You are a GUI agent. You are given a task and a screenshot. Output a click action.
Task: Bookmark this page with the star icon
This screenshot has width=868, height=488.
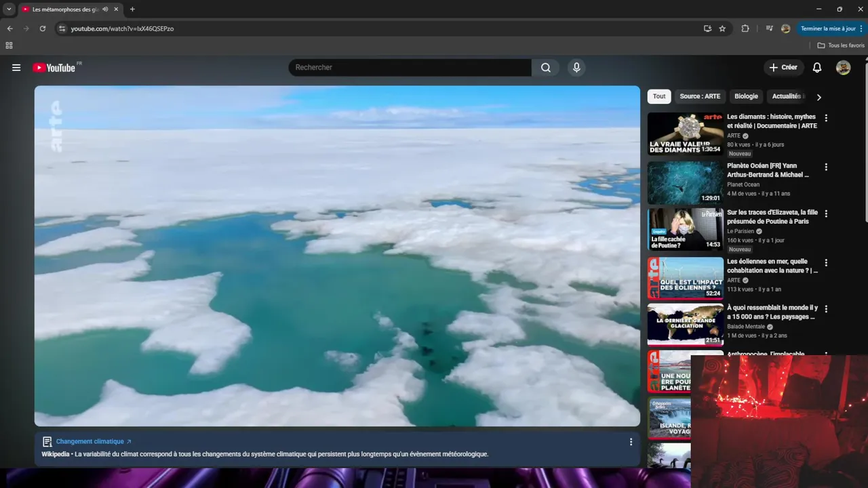click(722, 28)
